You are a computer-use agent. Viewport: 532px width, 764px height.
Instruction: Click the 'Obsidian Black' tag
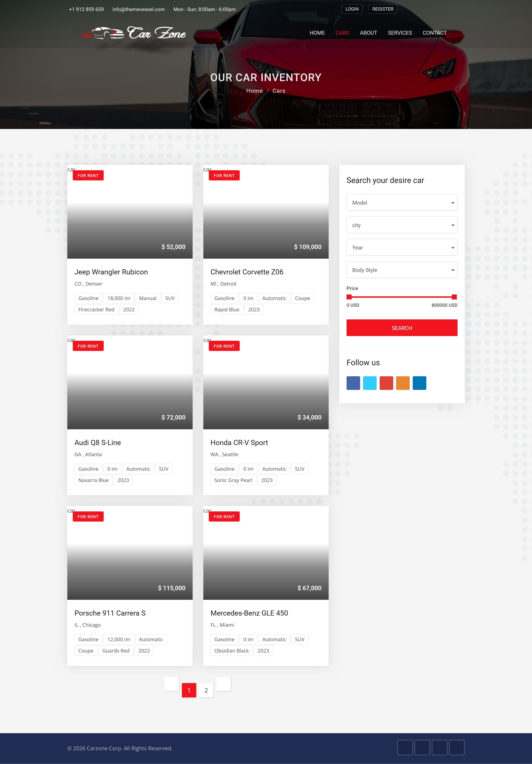click(x=231, y=651)
